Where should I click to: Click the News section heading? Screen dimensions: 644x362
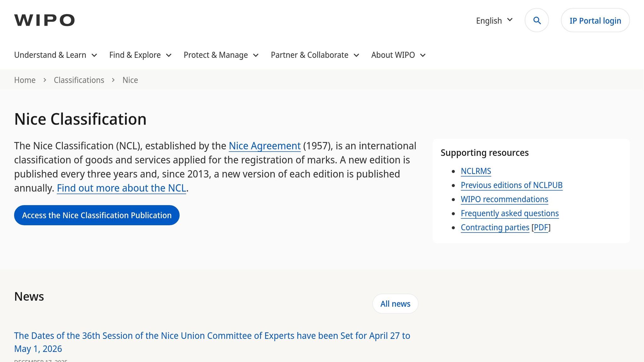coord(29,297)
